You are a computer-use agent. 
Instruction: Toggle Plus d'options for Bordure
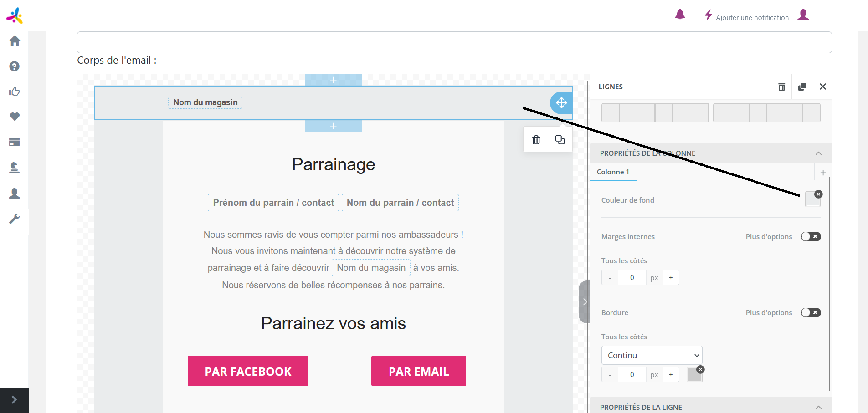[x=811, y=312]
